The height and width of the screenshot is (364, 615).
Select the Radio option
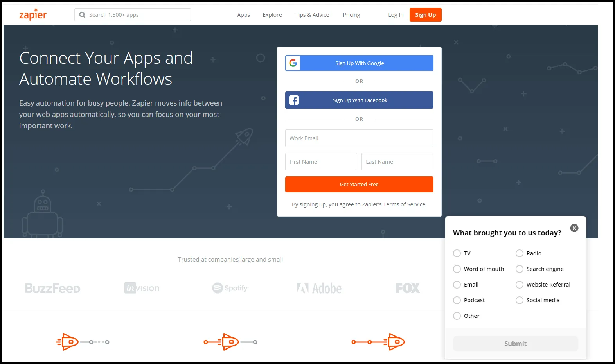point(520,253)
